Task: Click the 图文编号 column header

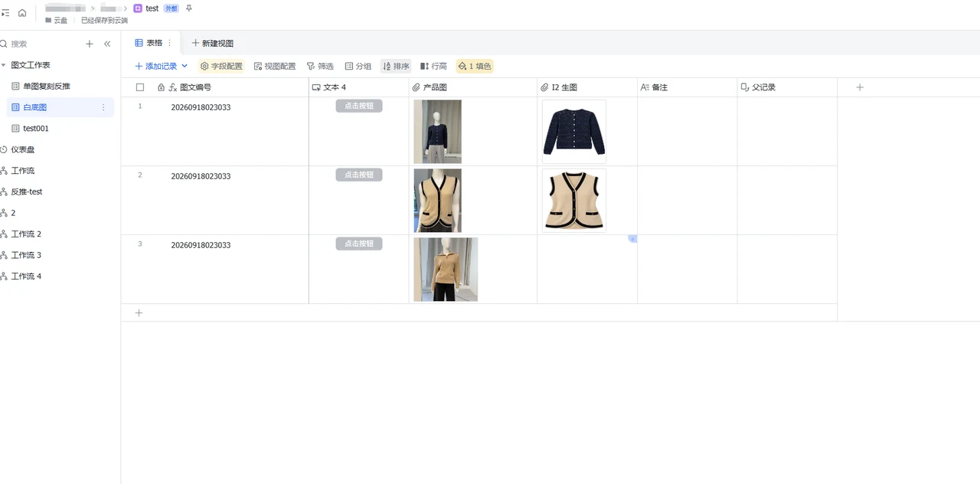Action: [x=195, y=87]
